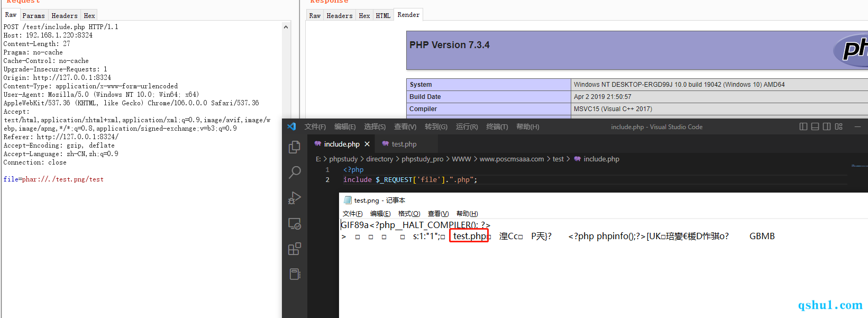Viewport: 868px width, 318px height.
Task: Open Remote Explorer in VS Code activity bar
Action: tap(295, 224)
